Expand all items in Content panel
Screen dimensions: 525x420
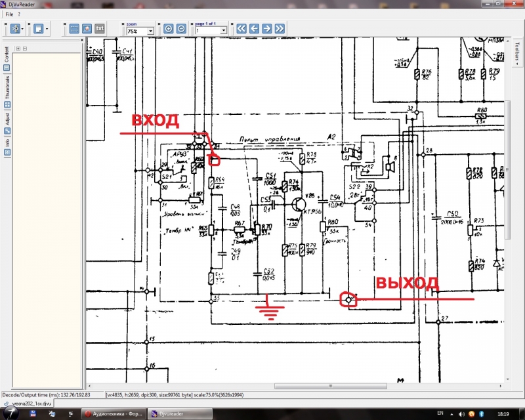click(x=18, y=48)
